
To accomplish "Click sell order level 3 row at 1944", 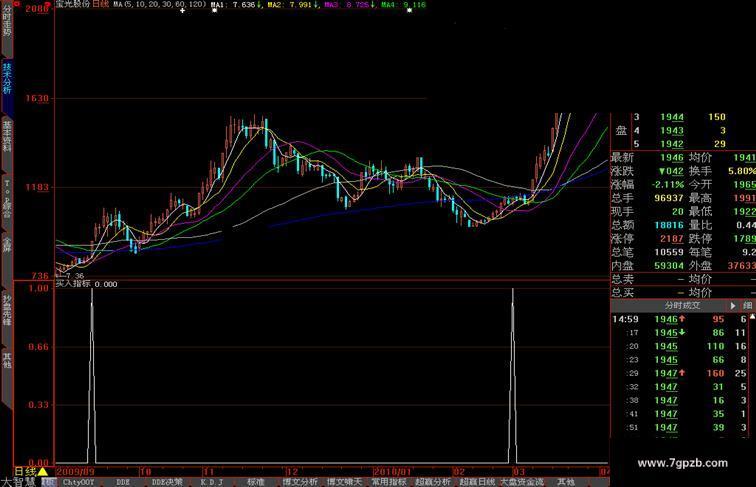I will point(679,117).
